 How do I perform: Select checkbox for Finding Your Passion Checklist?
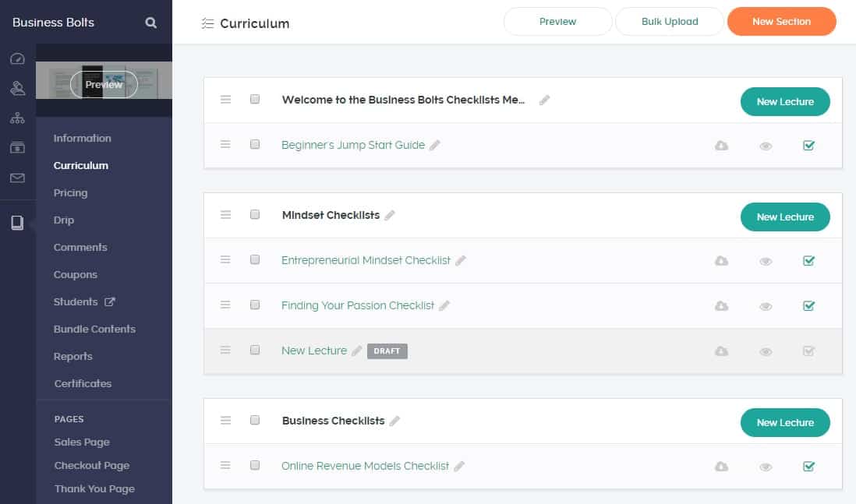pyautogui.click(x=255, y=305)
